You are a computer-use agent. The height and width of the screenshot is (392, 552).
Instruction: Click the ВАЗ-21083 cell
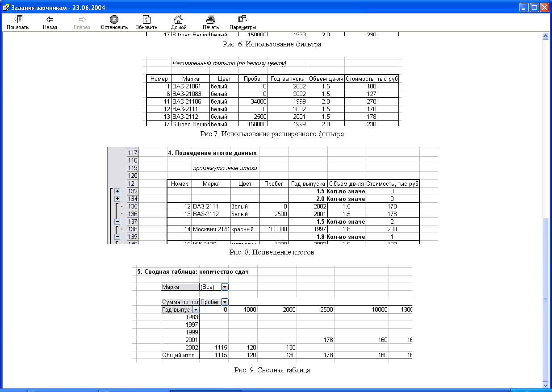(190, 94)
